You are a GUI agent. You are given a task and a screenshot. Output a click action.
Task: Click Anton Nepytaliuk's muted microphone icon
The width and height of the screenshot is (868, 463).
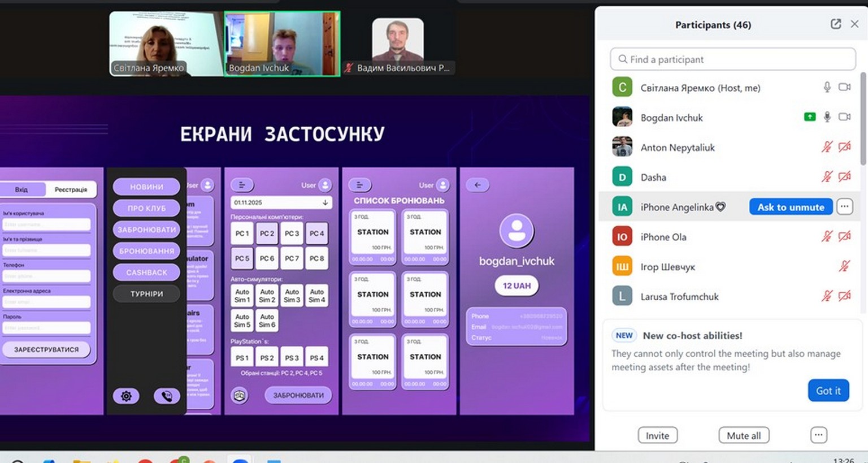(x=827, y=147)
